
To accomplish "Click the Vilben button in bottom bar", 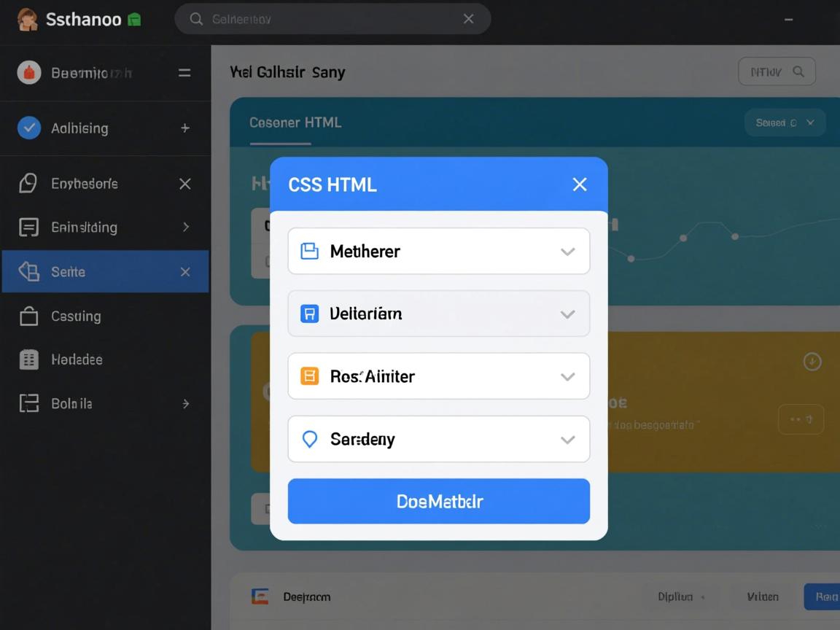I will point(762,596).
